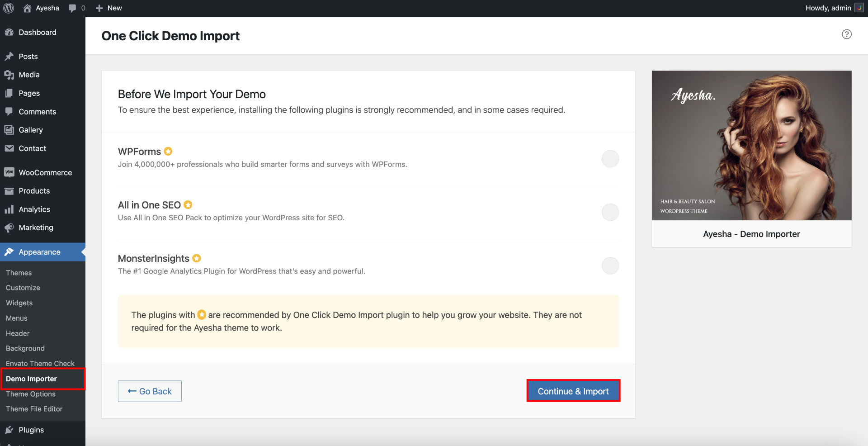Toggle the MonsterInsights plugin checkbox
868x446 pixels.
tap(610, 266)
